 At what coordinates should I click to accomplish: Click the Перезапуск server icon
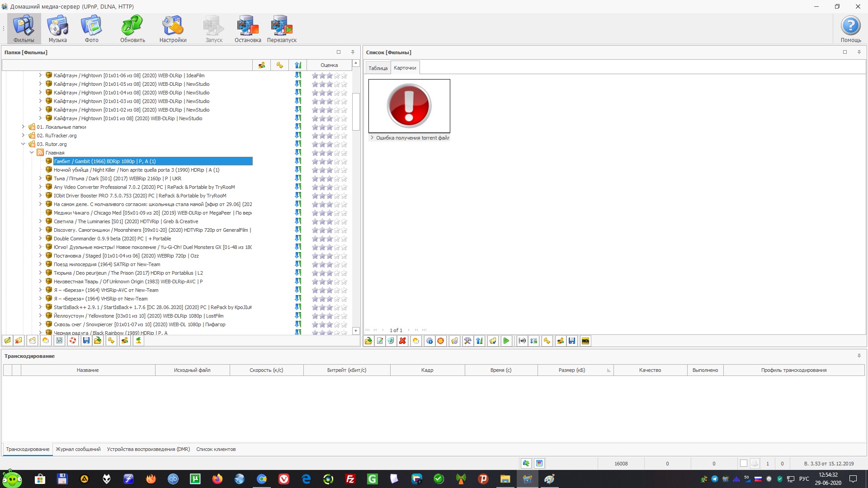point(282,29)
